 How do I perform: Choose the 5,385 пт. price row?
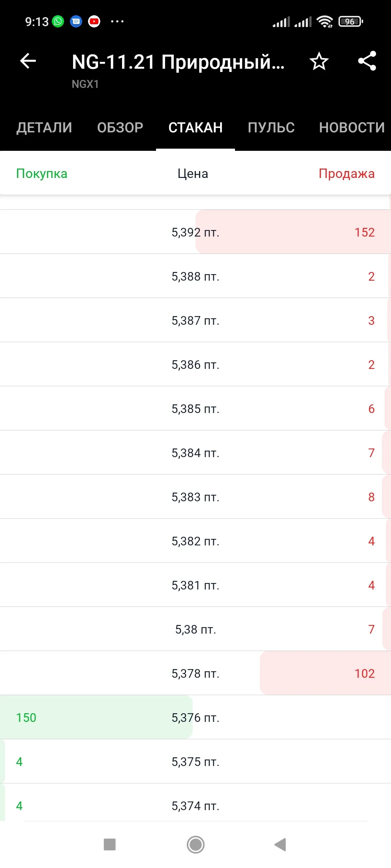tap(195, 408)
